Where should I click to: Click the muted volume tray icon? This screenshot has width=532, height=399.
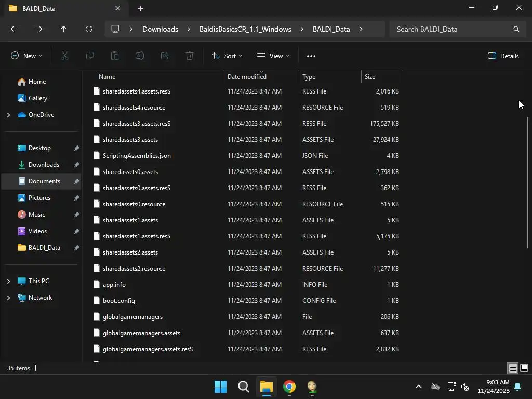click(465, 387)
